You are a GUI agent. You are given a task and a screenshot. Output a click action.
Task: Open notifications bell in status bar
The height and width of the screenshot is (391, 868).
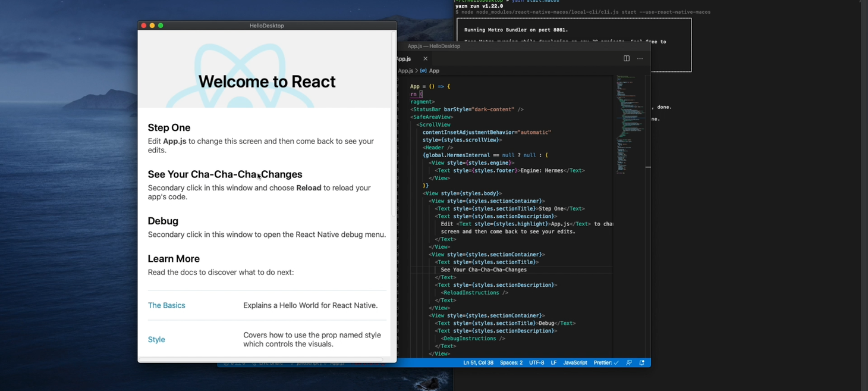tap(642, 362)
